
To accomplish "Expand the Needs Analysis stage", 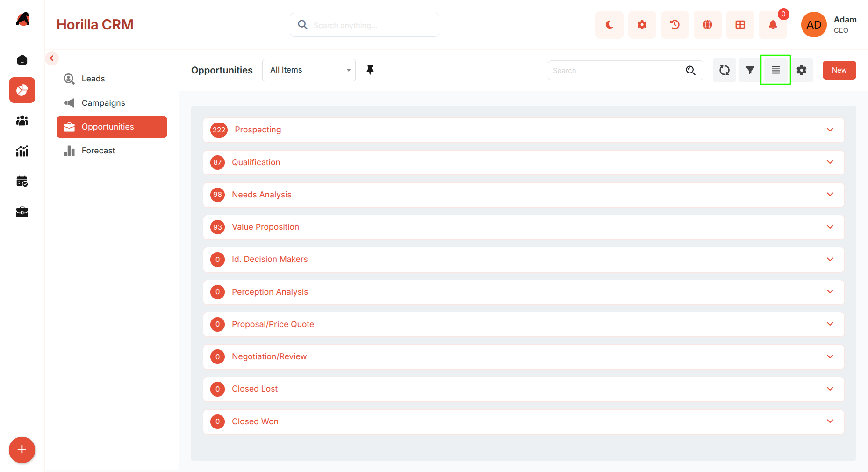I will click(x=524, y=195).
